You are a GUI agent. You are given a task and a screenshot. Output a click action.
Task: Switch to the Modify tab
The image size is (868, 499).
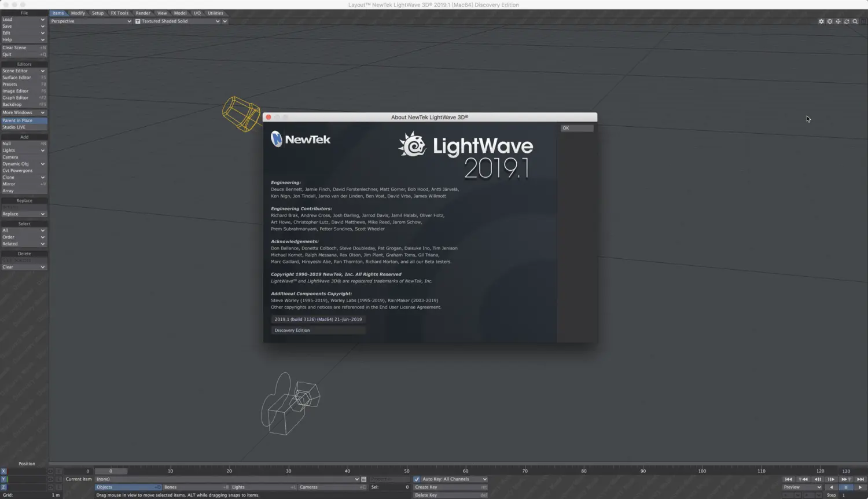pyautogui.click(x=78, y=13)
